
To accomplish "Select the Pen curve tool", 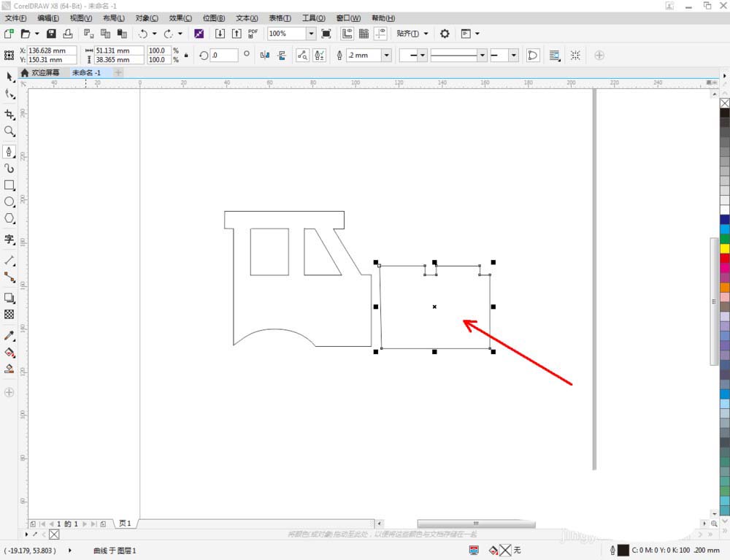I will point(9,152).
